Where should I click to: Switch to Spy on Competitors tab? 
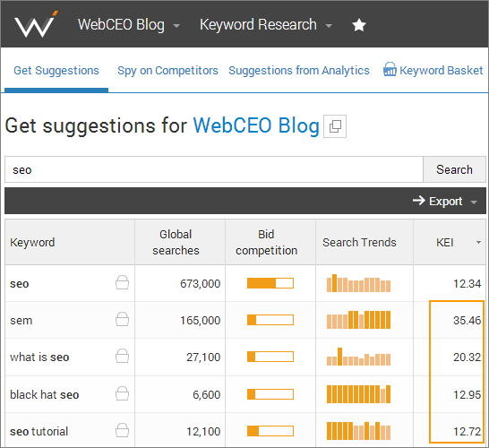coord(167,71)
